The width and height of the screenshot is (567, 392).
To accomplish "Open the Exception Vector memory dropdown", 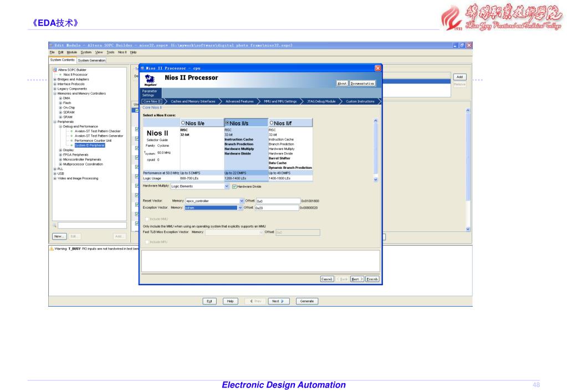I will coord(240,208).
